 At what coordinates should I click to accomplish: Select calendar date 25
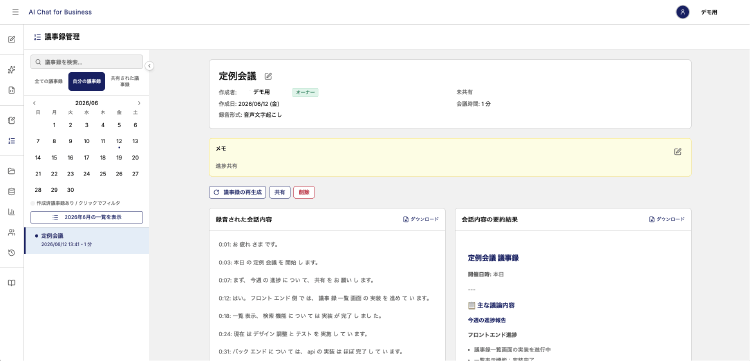(x=103, y=174)
